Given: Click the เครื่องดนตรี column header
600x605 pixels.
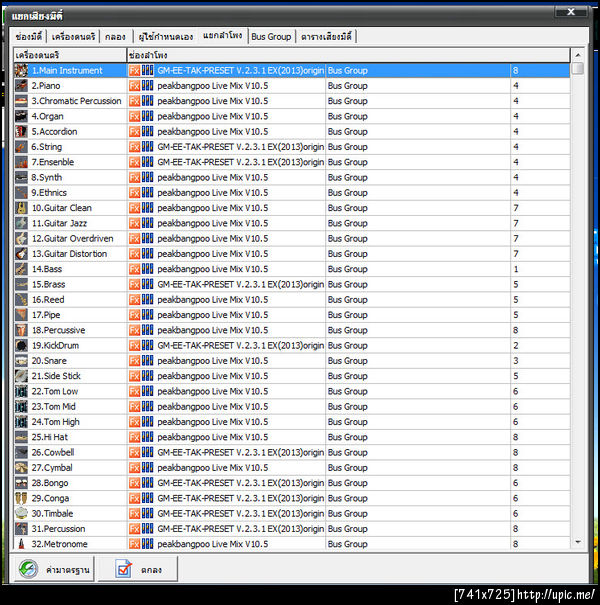Looking at the screenshot, I should (70, 55).
